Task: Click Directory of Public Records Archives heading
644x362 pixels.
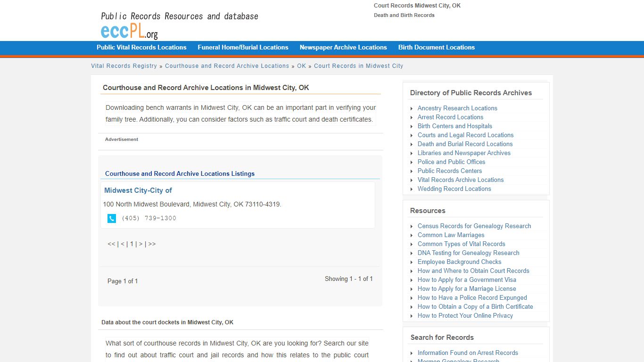Action: 471,93
